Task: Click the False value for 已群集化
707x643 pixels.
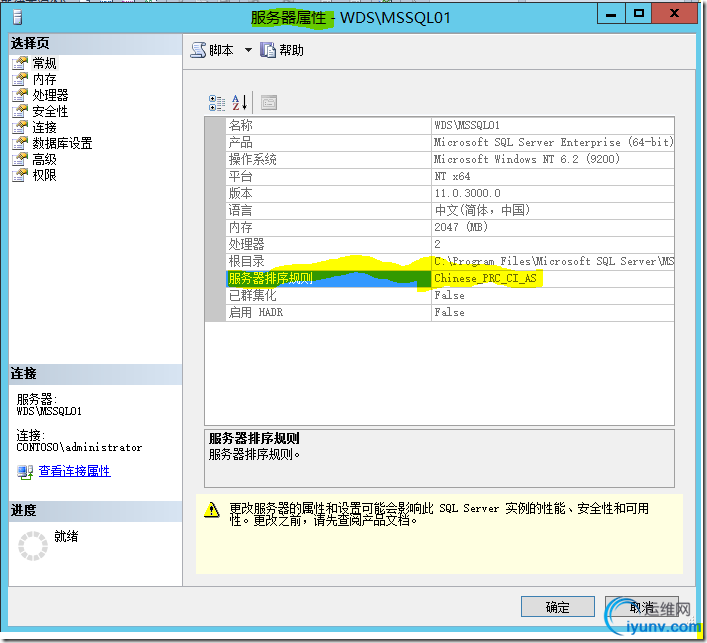Action: tap(449, 295)
